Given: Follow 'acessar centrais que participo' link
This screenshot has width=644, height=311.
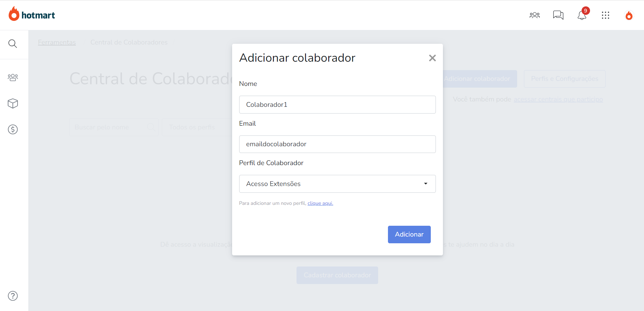Looking at the screenshot, I should click(558, 99).
